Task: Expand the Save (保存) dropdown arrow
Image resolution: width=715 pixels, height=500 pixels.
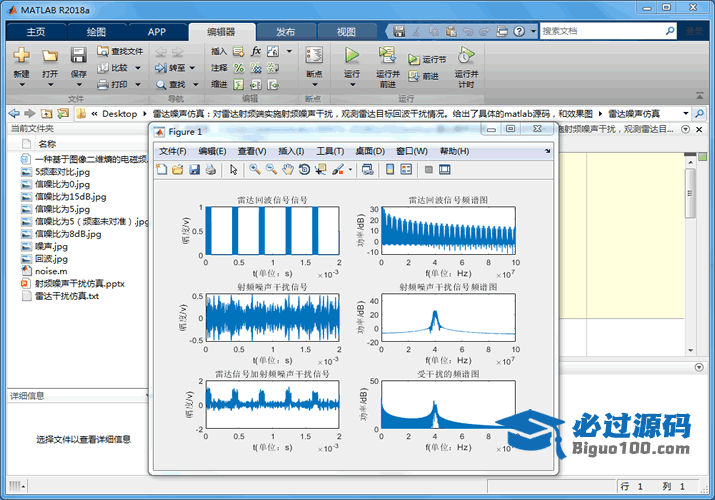Action: pyautogui.click(x=78, y=85)
